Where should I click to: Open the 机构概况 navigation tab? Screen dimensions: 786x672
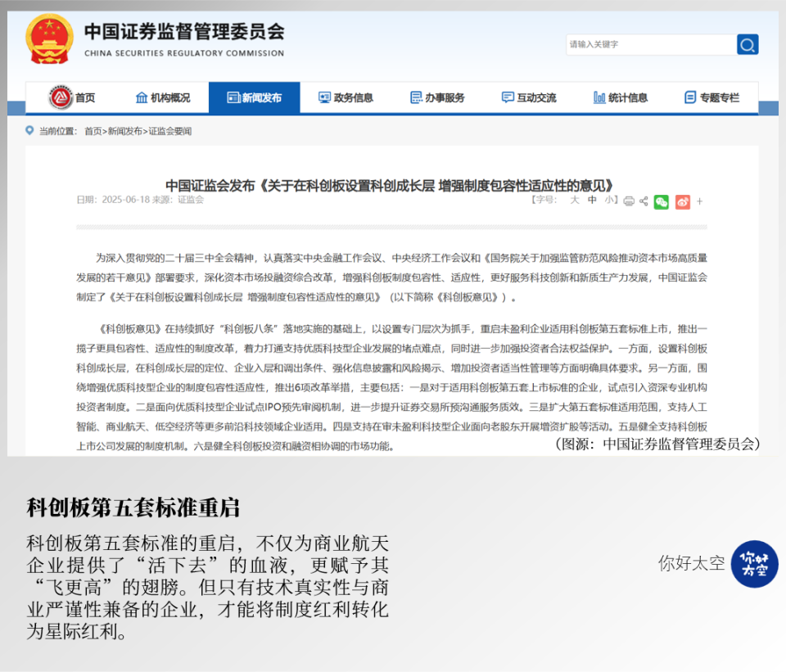(x=163, y=97)
